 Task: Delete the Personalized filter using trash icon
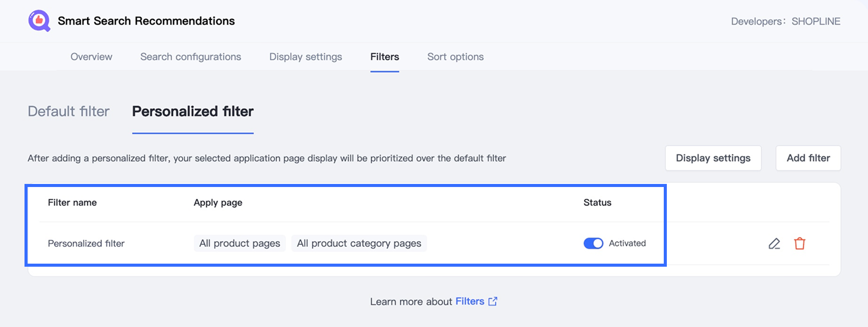click(x=800, y=244)
